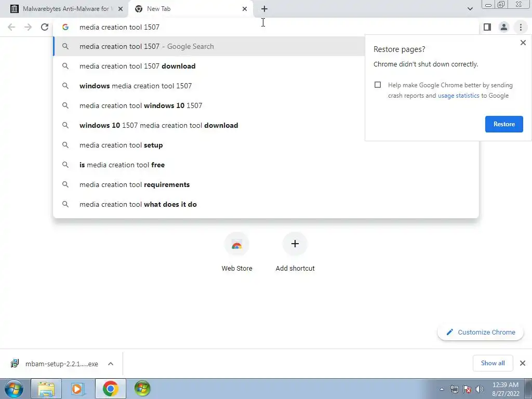The image size is (532, 399).
Task: Toggle the side panel icon
Action: point(487,27)
